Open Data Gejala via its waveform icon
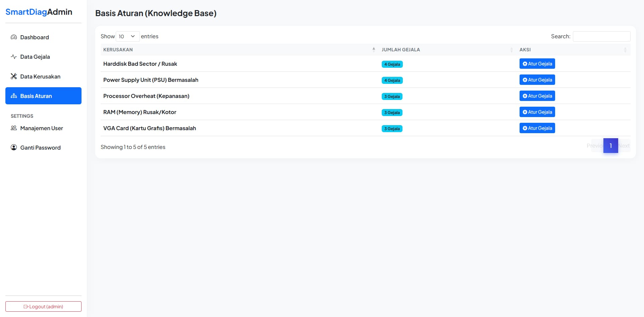Screen dimensions: 644x317 tap(13, 57)
